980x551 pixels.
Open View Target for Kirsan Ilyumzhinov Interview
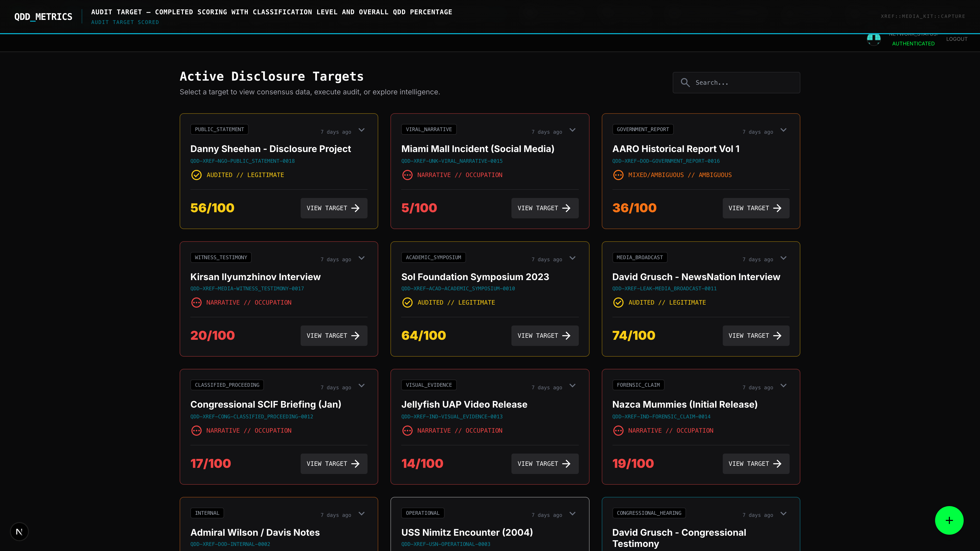click(x=334, y=335)
